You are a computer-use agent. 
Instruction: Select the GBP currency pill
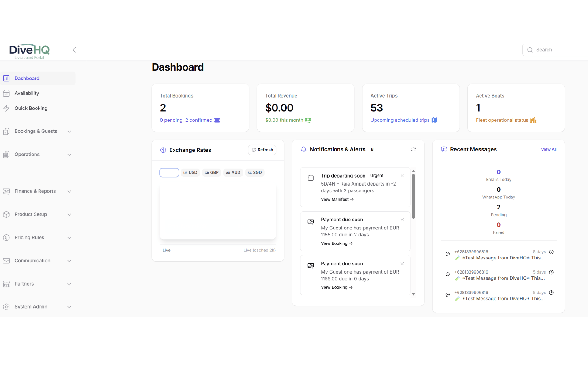point(211,172)
